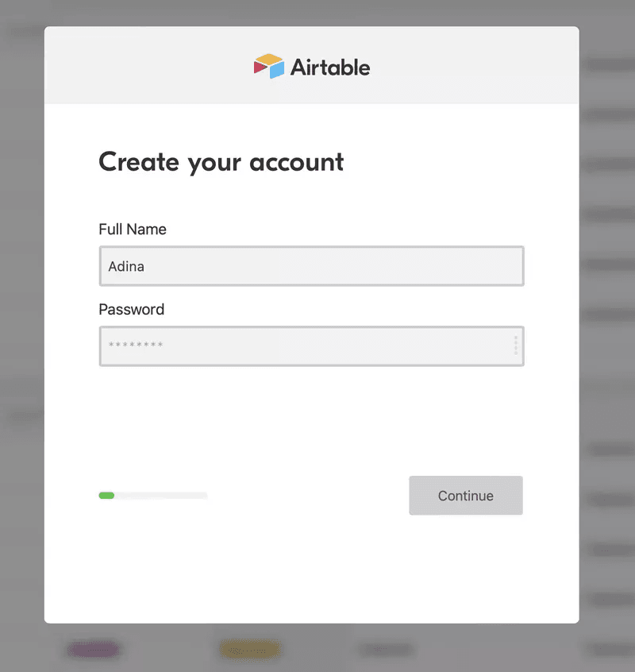
Task: Click the unfilled grey part of progress bar
Action: pyautogui.click(x=163, y=496)
